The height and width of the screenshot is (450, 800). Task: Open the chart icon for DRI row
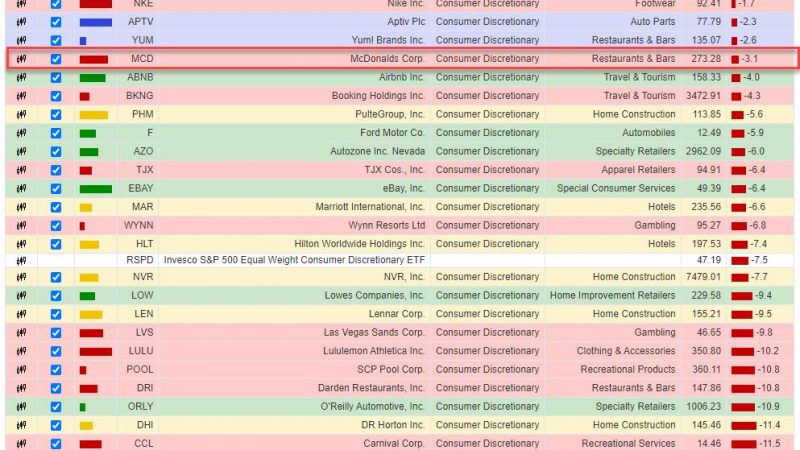click(21, 388)
